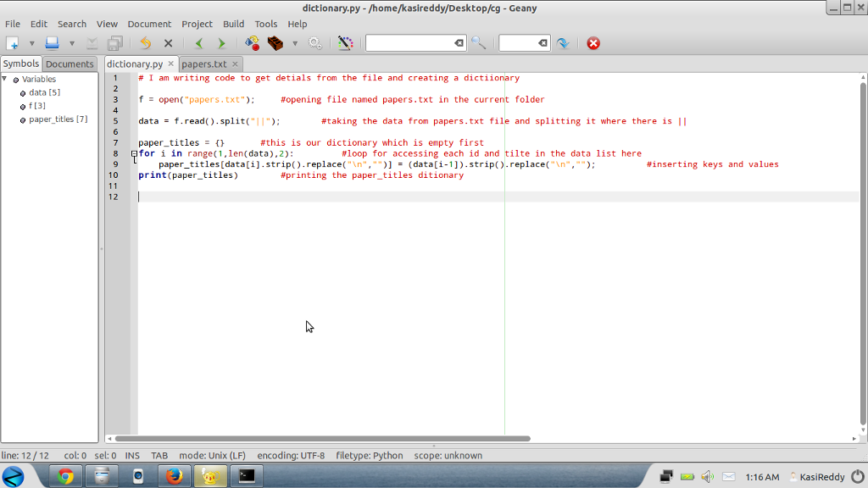Open the Edit menu
This screenshot has width=868, height=488.
coord(39,24)
